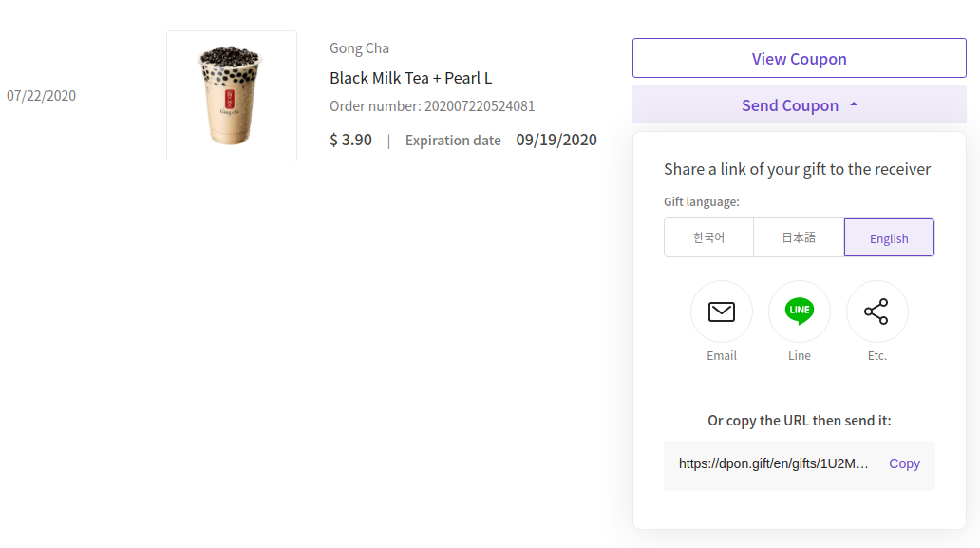Open the Black Milk Tea product thumbnail
This screenshot has height=548, width=980.
(x=232, y=96)
